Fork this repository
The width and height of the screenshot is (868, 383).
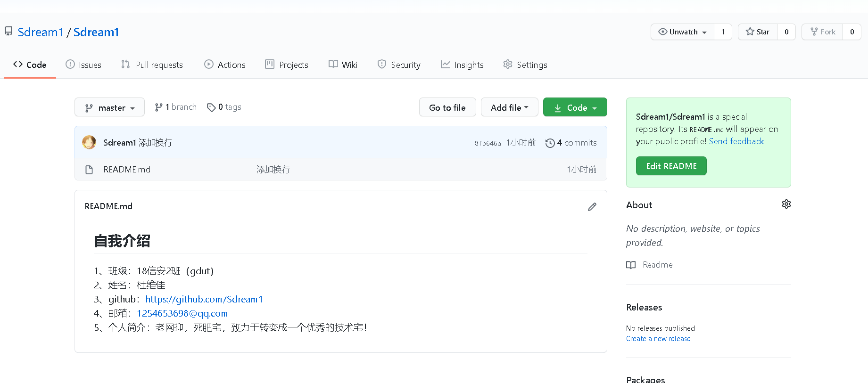click(x=823, y=32)
